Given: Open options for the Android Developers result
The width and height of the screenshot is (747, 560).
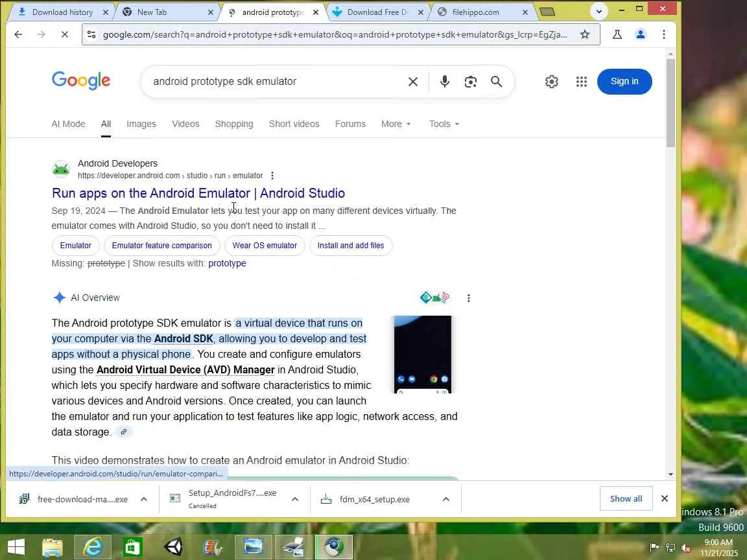Looking at the screenshot, I should (x=272, y=176).
